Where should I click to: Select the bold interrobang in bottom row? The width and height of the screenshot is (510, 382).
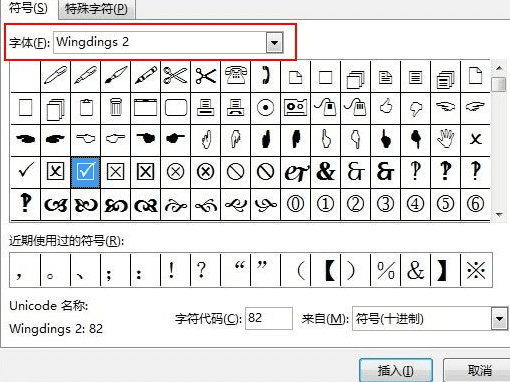coord(25,204)
